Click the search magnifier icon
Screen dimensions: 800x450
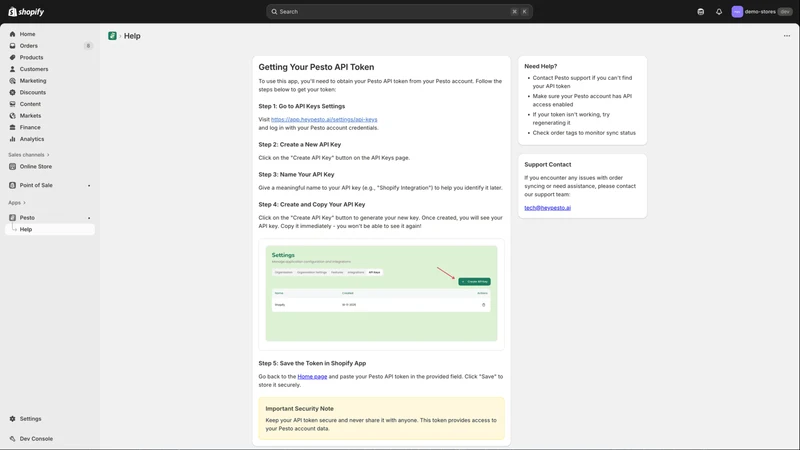(274, 12)
